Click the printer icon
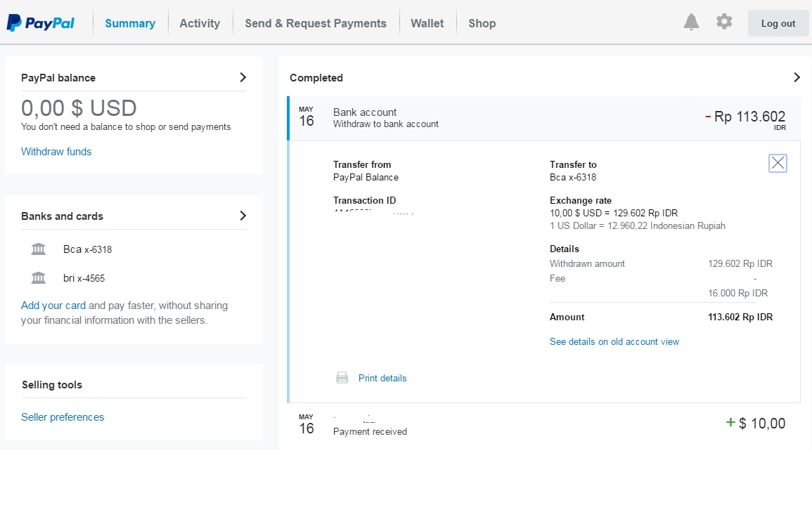Image resolution: width=812 pixels, height=531 pixels. 342,378
